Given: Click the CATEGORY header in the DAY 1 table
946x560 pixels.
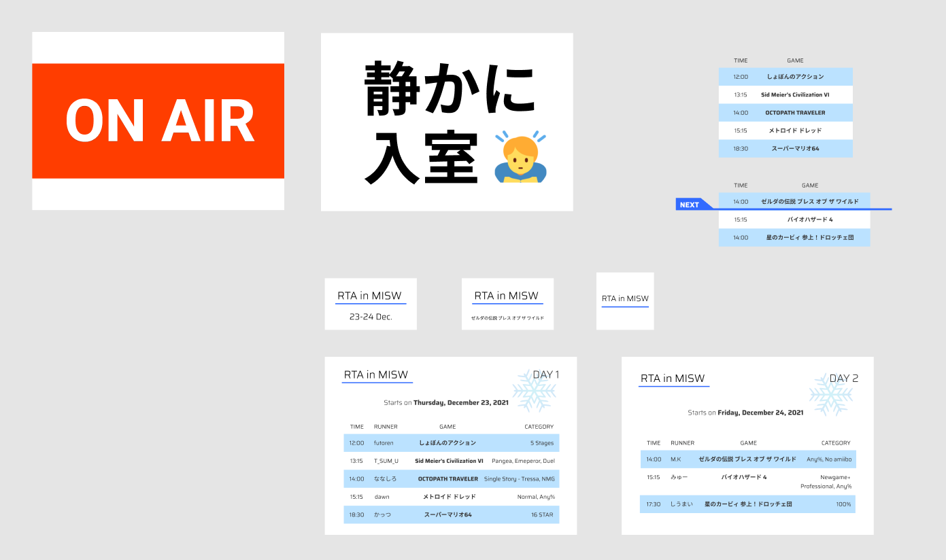Looking at the screenshot, I should tap(539, 427).
